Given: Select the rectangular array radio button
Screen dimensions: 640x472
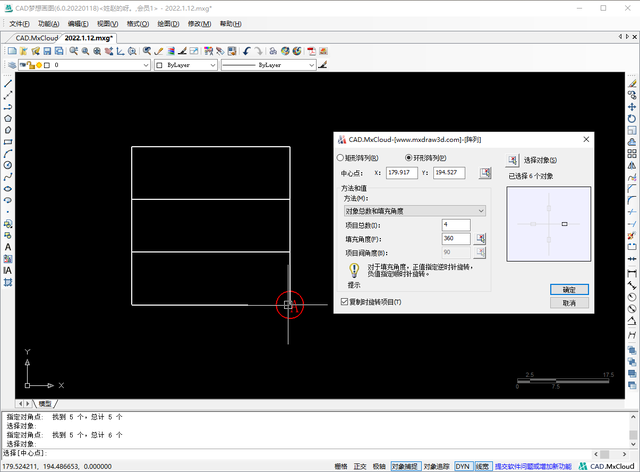Looking at the screenshot, I should 340,158.
